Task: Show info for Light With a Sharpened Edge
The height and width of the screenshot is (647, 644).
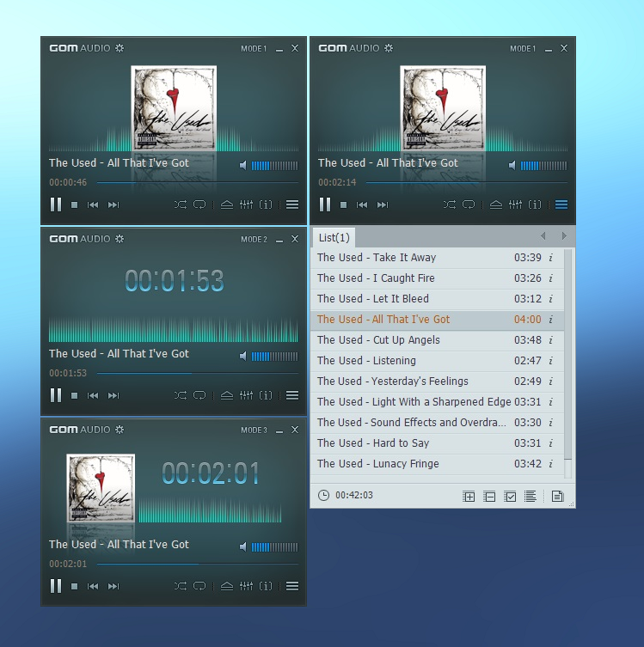Action: click(x=550, y=402)
